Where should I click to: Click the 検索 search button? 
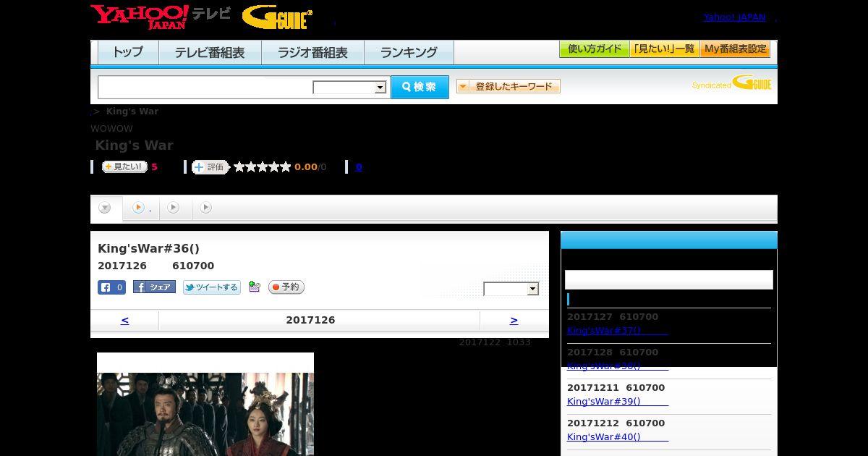point(420,87)
